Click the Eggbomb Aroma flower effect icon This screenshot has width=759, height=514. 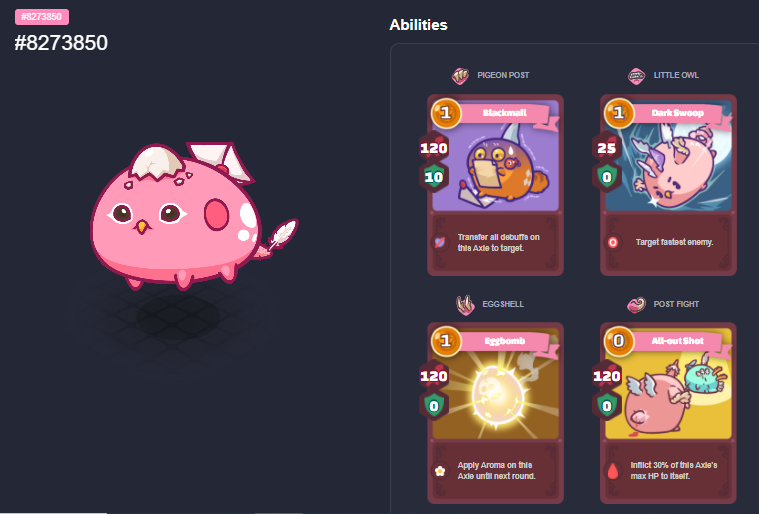(440, 470)
